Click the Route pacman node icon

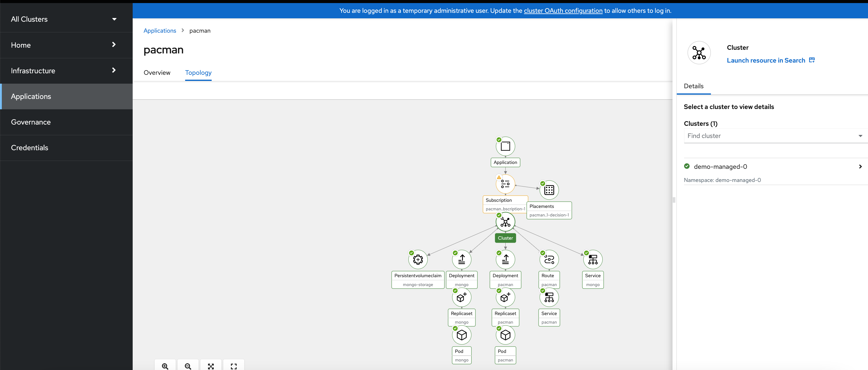coord(549,259)
